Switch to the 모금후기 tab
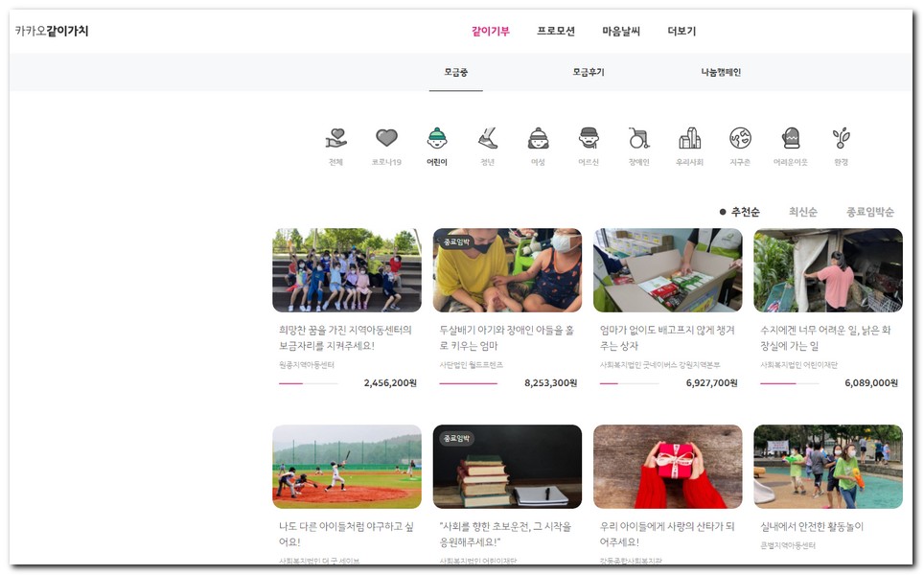The image size is (924, 575). click(x=589, y=72)
